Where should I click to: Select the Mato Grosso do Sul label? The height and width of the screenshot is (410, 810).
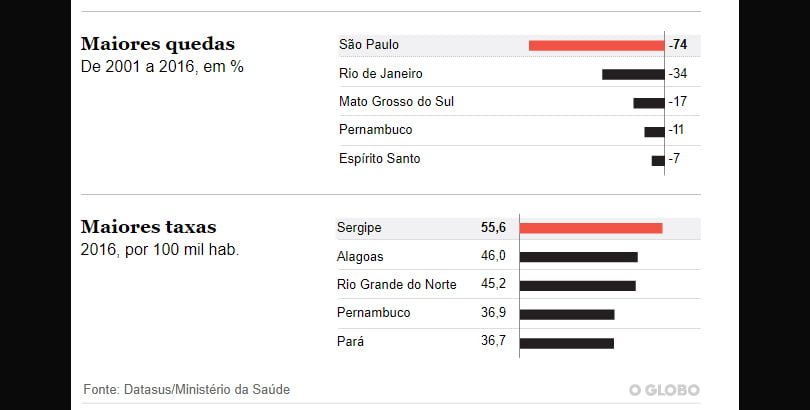396,102
